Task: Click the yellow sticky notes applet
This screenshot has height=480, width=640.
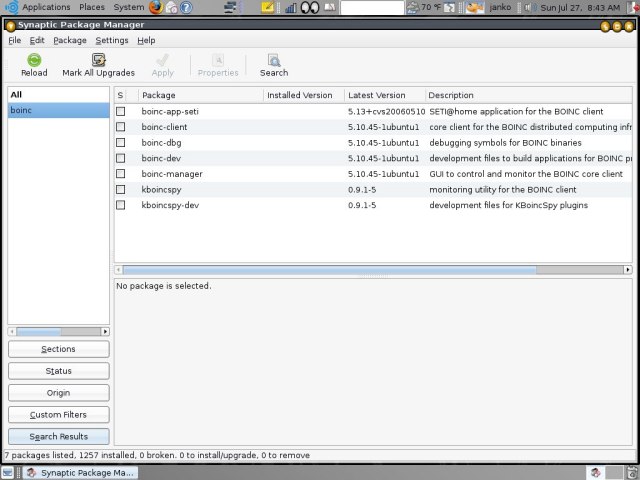Action: coord(267,7)
